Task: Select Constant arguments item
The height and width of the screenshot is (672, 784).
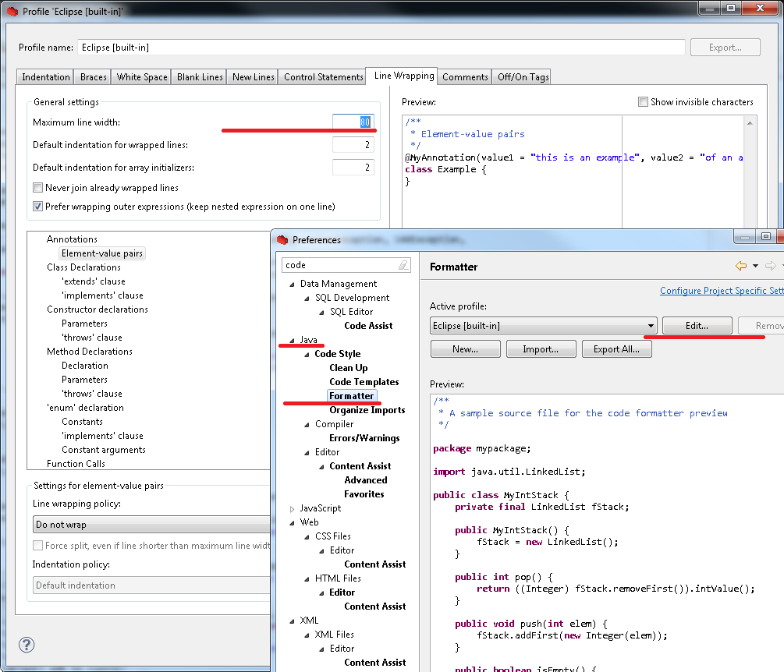Action: point(104,450)
